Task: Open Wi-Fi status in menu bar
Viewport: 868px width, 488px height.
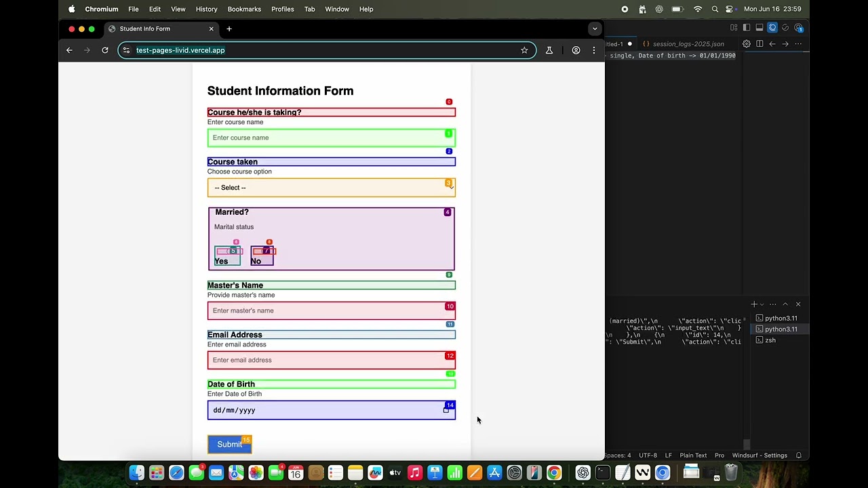Action: click(698, 9)
